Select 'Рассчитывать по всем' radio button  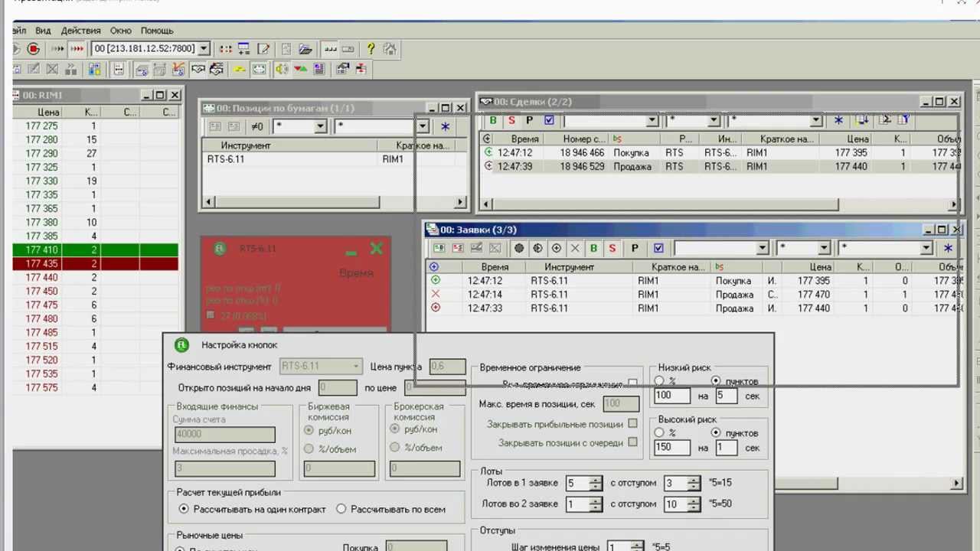(x=341, y=509)
